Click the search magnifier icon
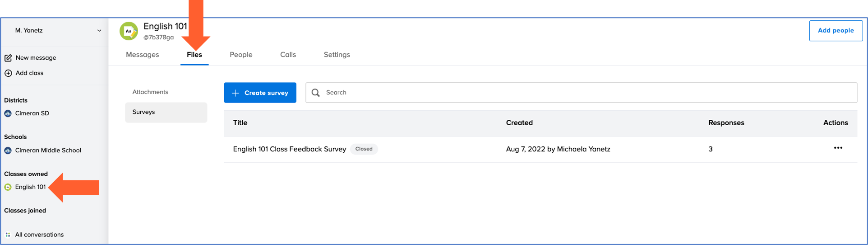 pyautogui.click(x=316, y=93)
